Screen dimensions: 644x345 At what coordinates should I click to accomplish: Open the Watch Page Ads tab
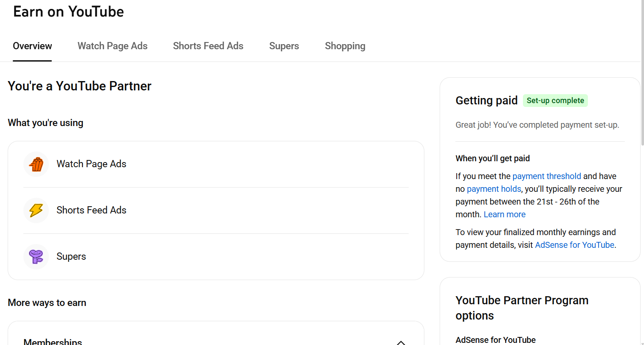[112, 46]
